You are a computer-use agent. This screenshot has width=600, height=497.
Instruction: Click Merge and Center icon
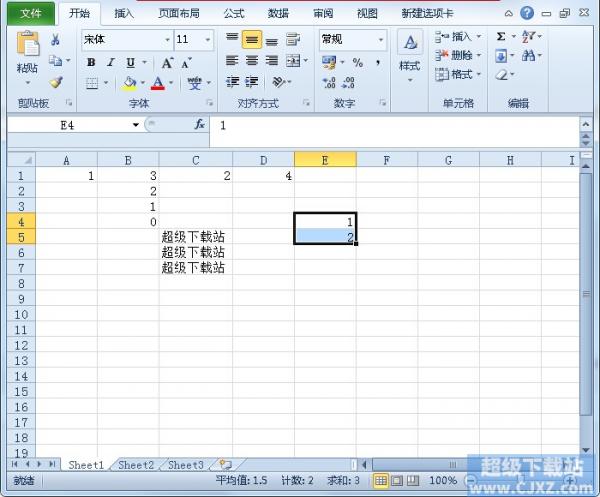pos(293,60)
